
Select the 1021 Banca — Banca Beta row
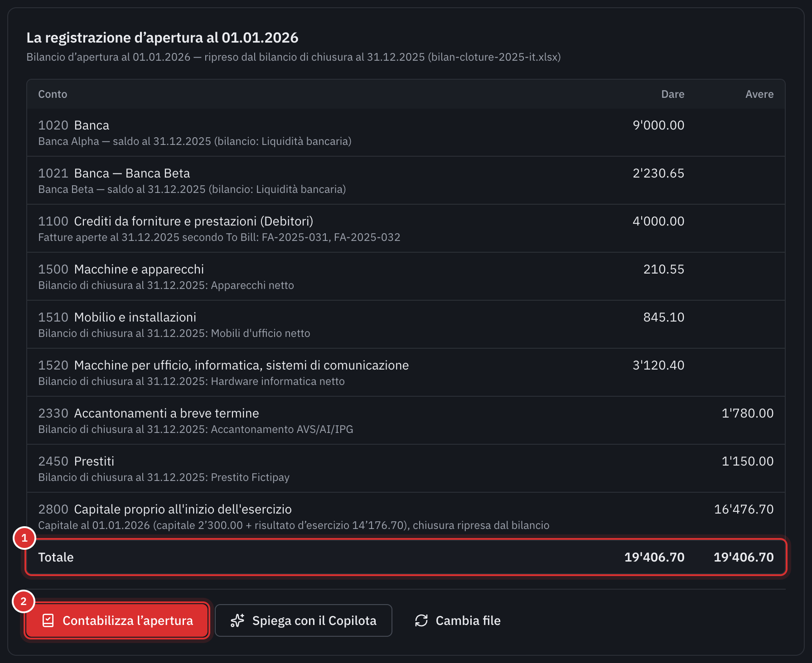tap(406, 181)
